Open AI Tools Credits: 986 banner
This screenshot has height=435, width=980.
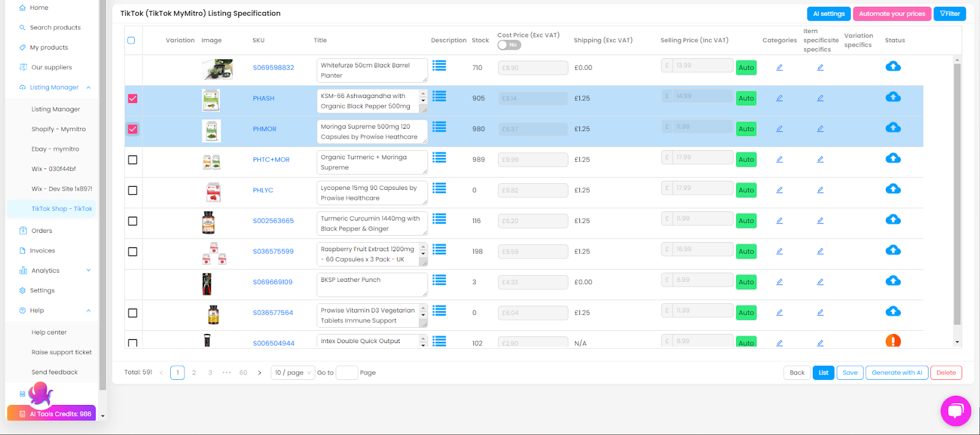click(x=51, y=414)
